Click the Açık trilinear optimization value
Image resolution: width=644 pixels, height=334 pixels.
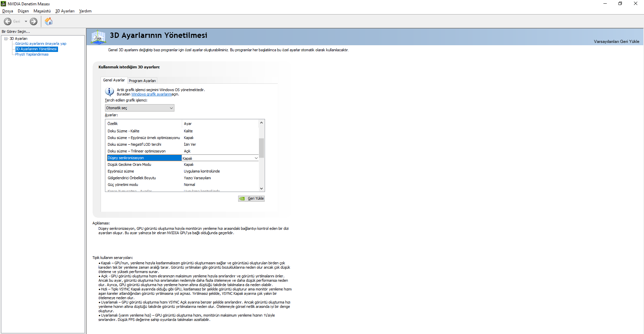coord(187,151)
